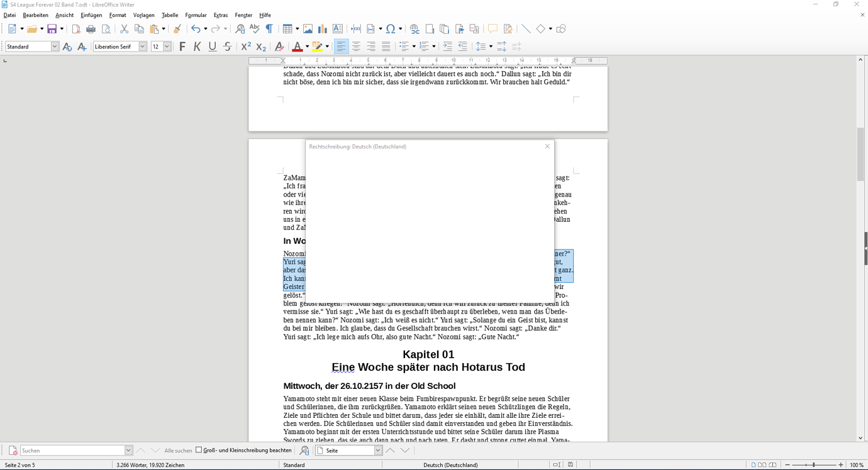Toggle italic formatting (K)
The image size is (868, 470).
point(198,46)
